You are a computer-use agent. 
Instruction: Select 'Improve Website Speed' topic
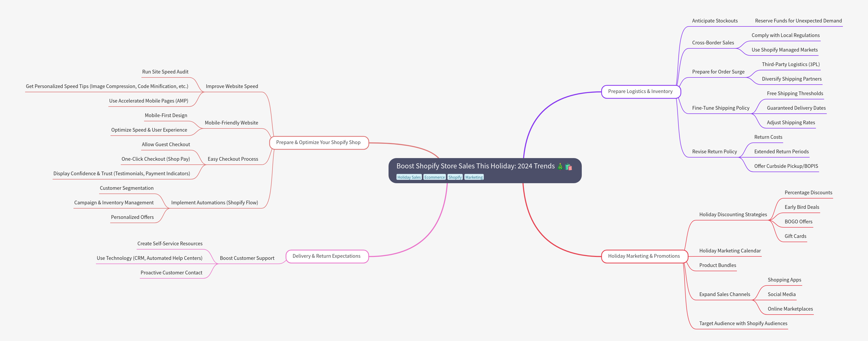point(232,86)
